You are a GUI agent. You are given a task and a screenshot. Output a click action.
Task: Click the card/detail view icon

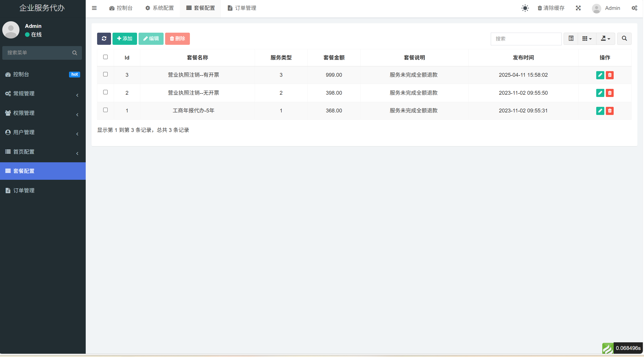(x=571, y=38)
